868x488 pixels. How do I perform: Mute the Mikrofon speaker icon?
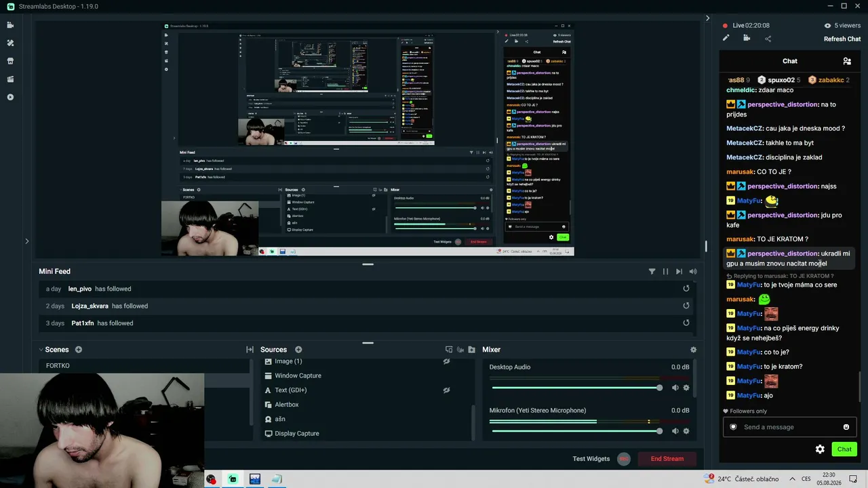click(x=675, y=431)
